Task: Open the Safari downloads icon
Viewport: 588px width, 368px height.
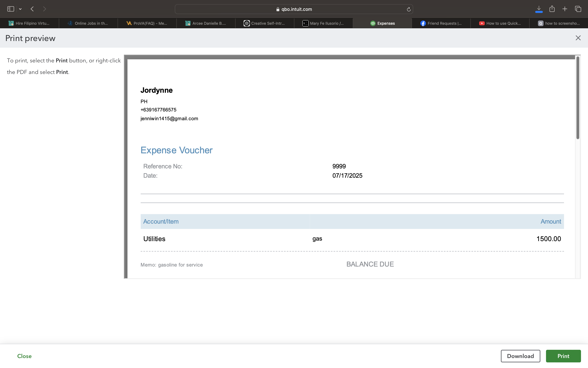Action: (539, 9)
